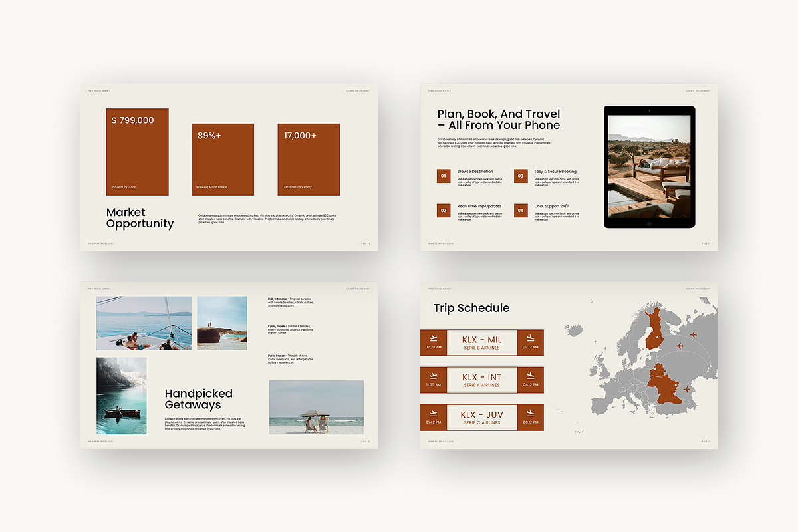The height and width of the screenshot is (532, 798).
Task: Click the agency name header on the tablet slide
Action: click(x=440, y=90)
